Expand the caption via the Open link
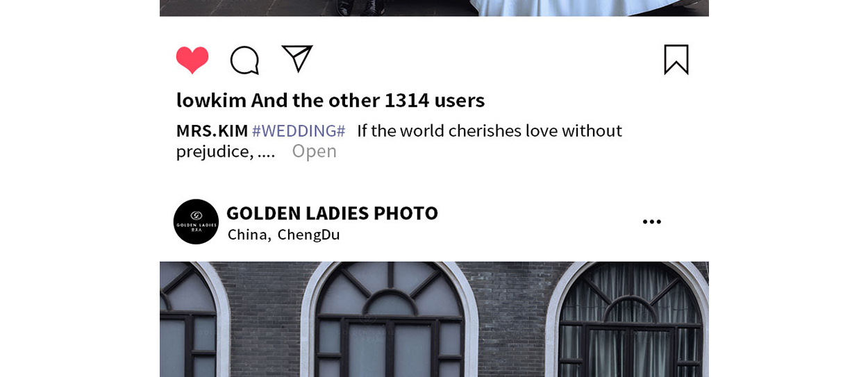This screenshot has height=377, width=868. (x=314, y=151)
